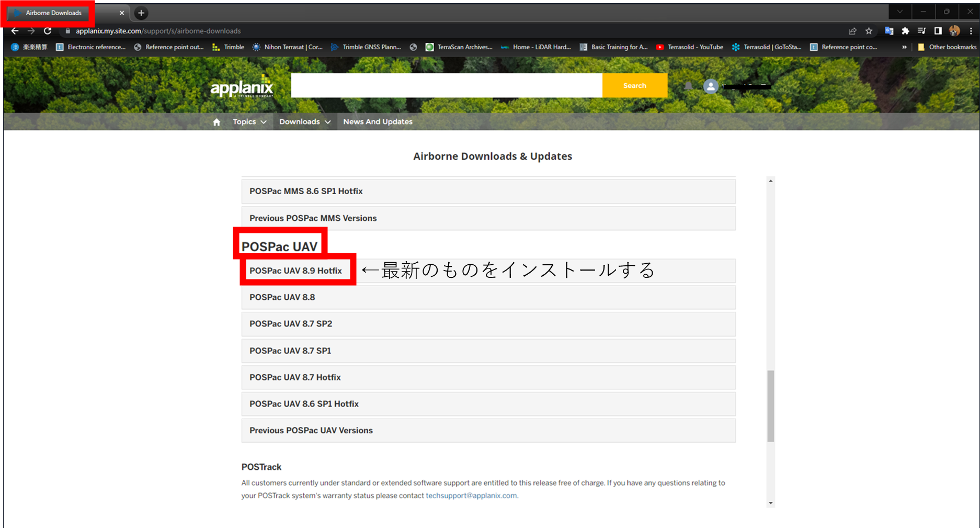Open the notifications bell icon
This screenshot has width=980, height=528.
coord(688,86)
